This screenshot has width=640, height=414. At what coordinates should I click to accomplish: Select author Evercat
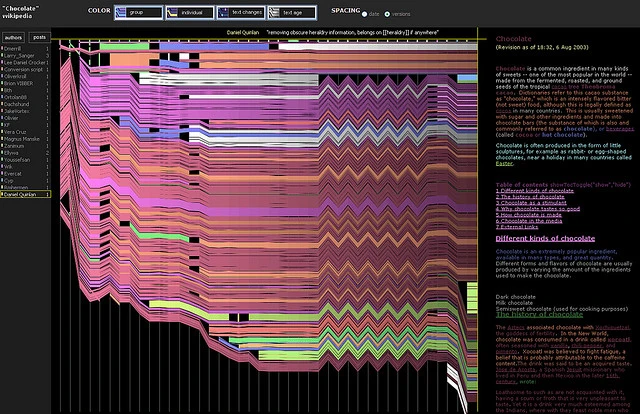[x=25, y=174]
